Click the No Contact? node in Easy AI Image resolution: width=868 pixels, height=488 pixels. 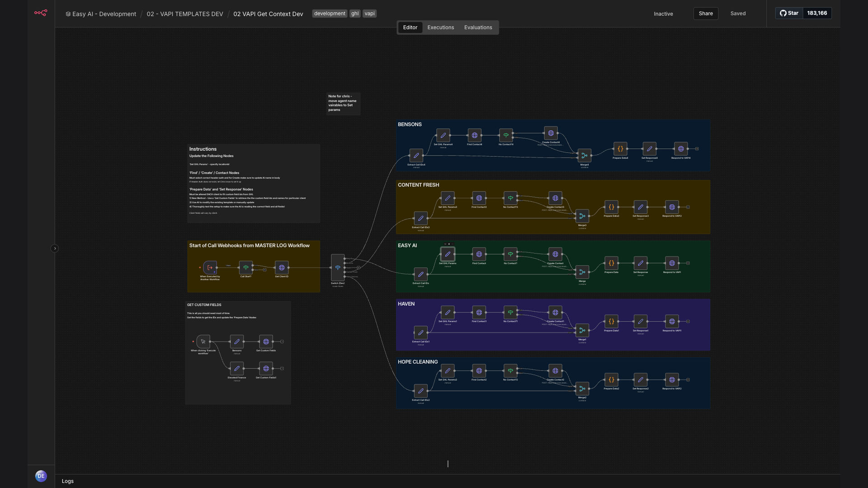510,254
